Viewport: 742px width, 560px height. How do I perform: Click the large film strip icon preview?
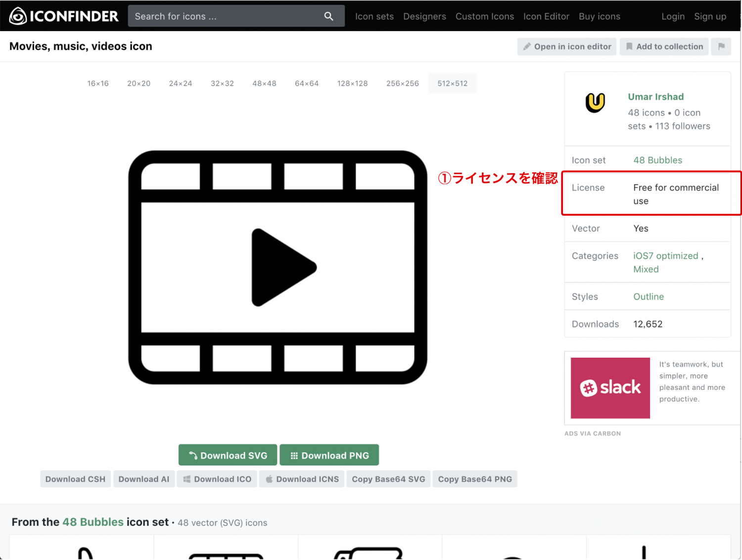pos(278,267)
